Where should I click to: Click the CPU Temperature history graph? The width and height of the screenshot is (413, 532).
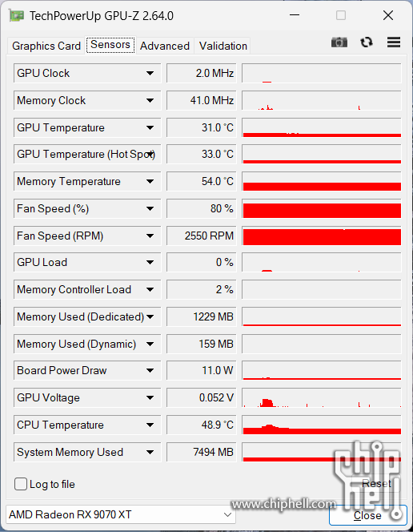(x=322, y=425)
